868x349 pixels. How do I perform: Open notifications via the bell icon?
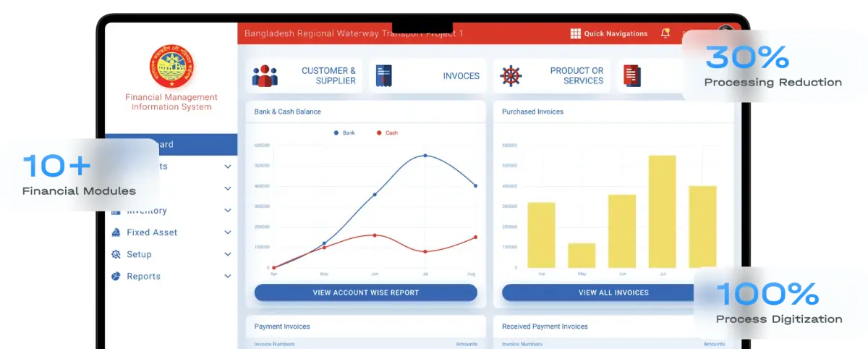665,33
